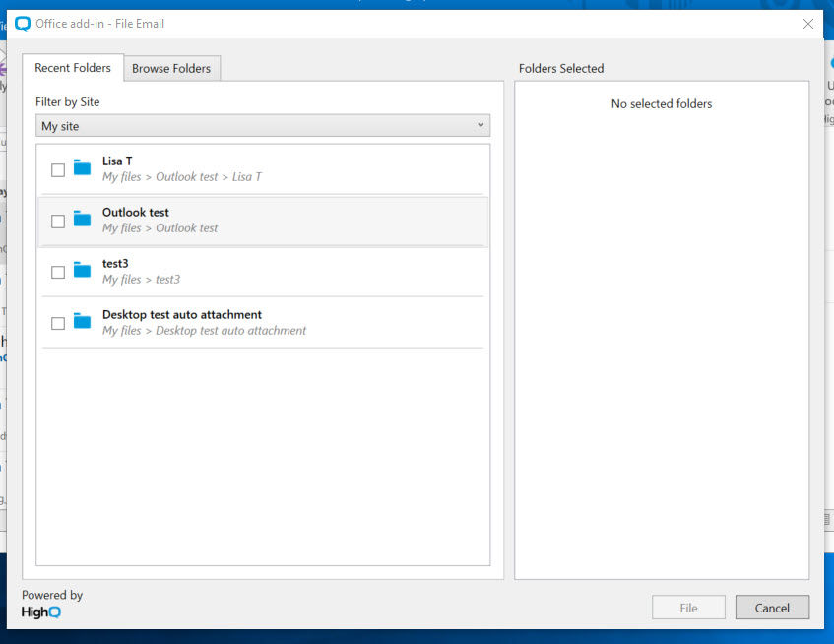Select the test3 folder name
Image resolution: width=834 pixels, height=644 pixels.
[x=115, y=263]
